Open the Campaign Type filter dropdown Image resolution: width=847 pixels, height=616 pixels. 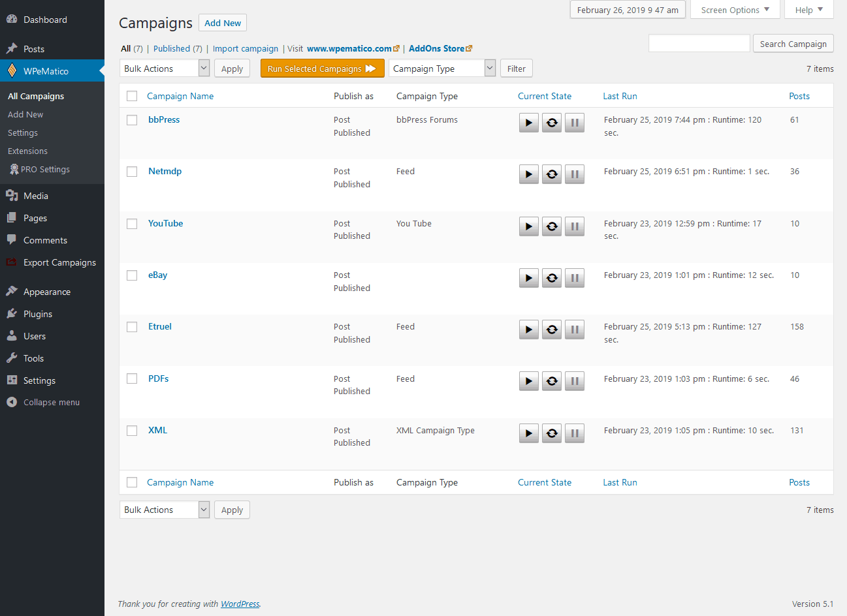(x=442, y=68)
